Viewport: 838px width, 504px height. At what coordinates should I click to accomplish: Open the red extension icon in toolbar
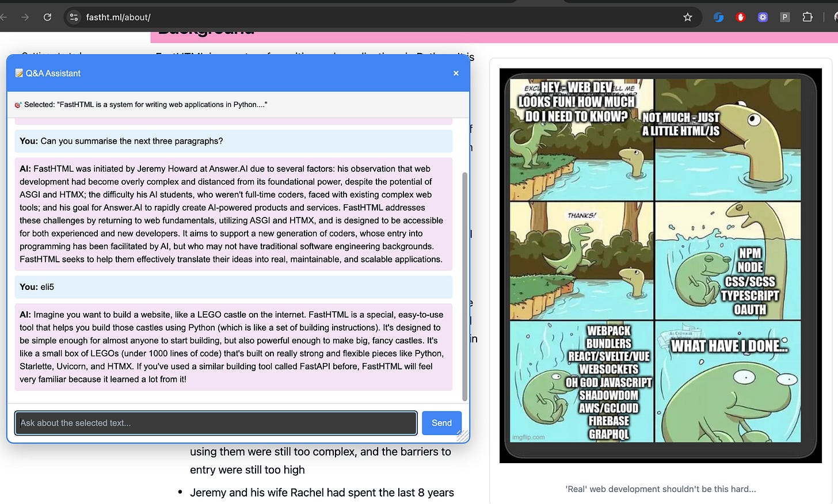[x=741, y=17]
